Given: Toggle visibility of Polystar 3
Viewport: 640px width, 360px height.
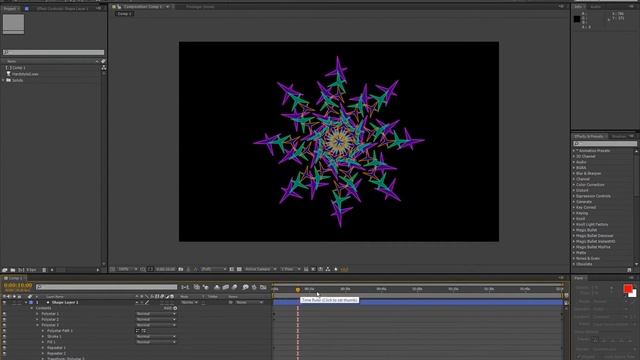Looking at the screenshot, I should coord(4,325).
